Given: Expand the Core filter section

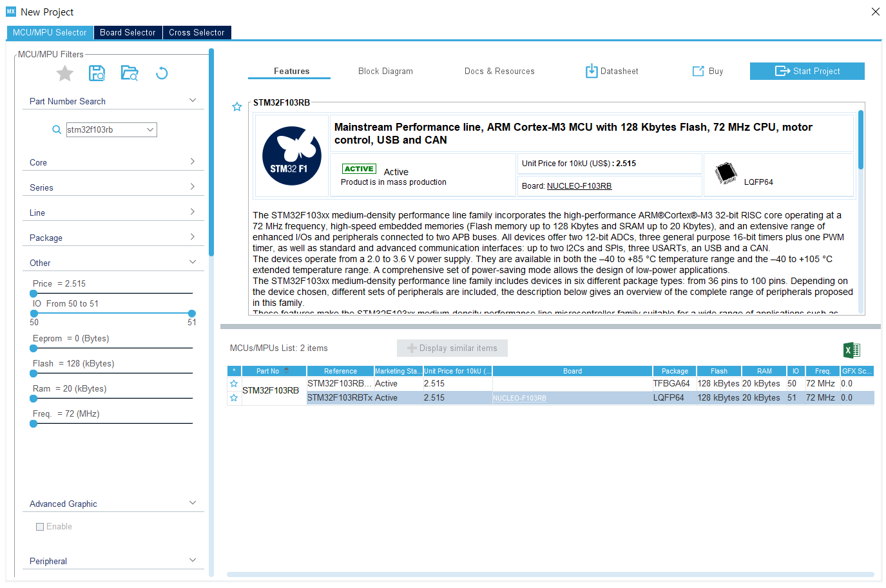Looking at the screenshot, I should pyautogui.click(x=193, y=161).
